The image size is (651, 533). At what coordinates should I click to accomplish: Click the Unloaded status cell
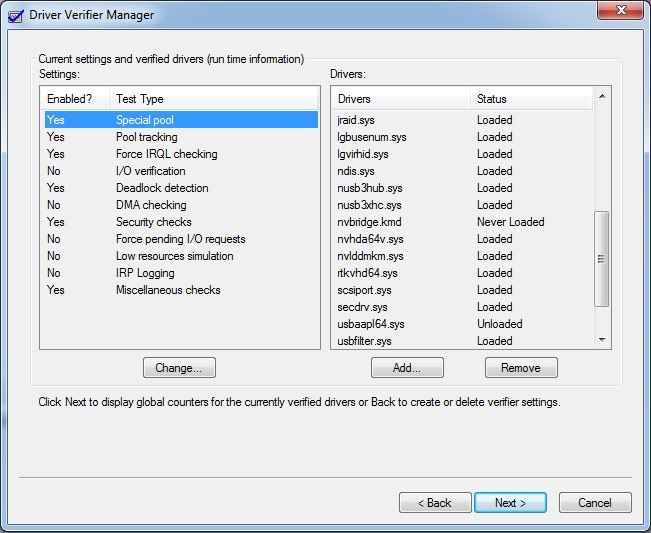(500, 324)
